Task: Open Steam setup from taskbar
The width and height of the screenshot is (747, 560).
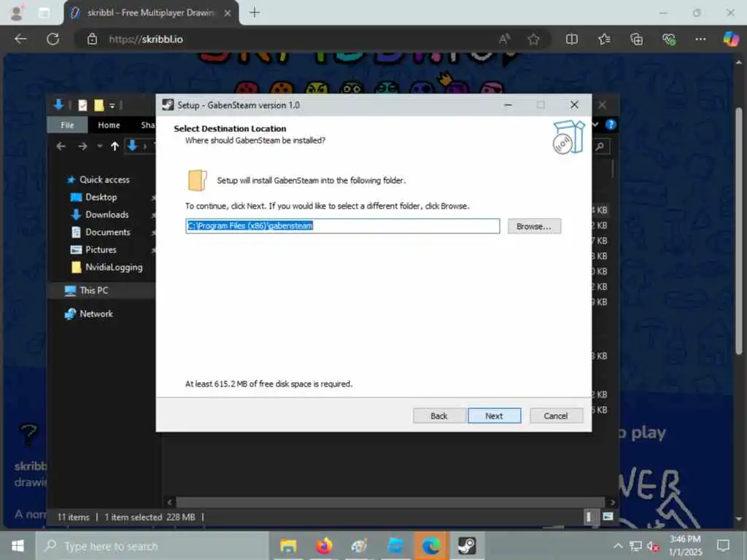Action: tap(467, 545)
